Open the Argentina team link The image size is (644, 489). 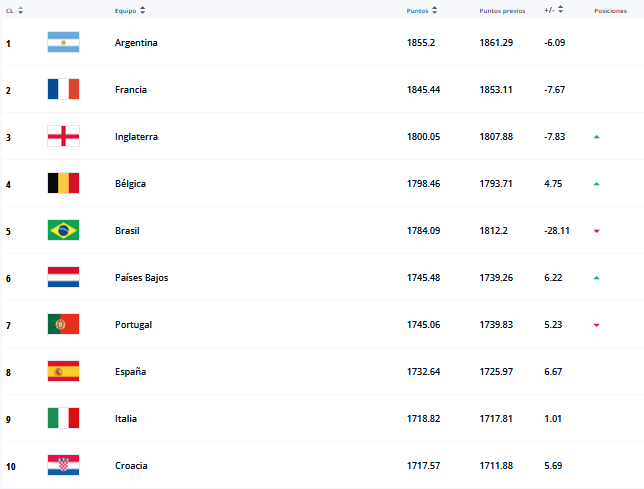[x=136, y=43]
